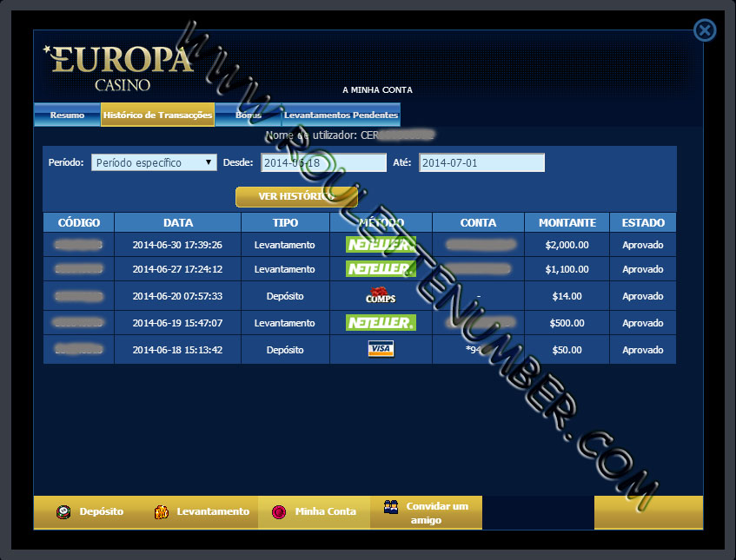736x560 pixels.
Task: Select date 2014-06-27 17:24:12
Action: pyautogui.click(x=177, y=269)
